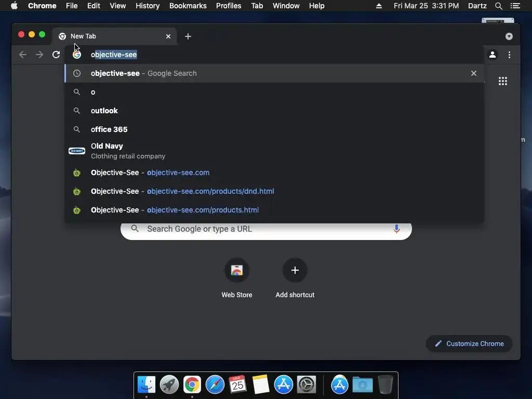This screenshot has height=399, width=532.
Task: Reload the page with refresh icon
Action: tap(56, 55)
